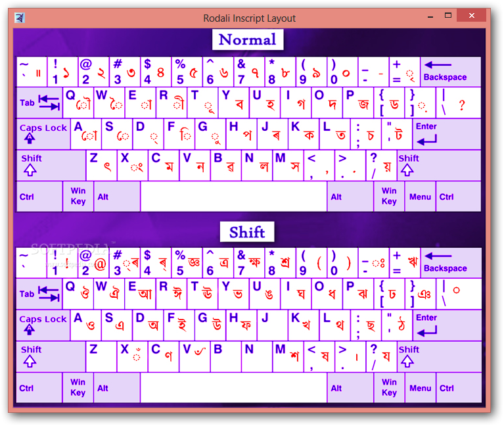Close the Rodali Inscript Layout window
This screenshot has width=504, height=426.
pyautogui.click(x=471, y=15)
